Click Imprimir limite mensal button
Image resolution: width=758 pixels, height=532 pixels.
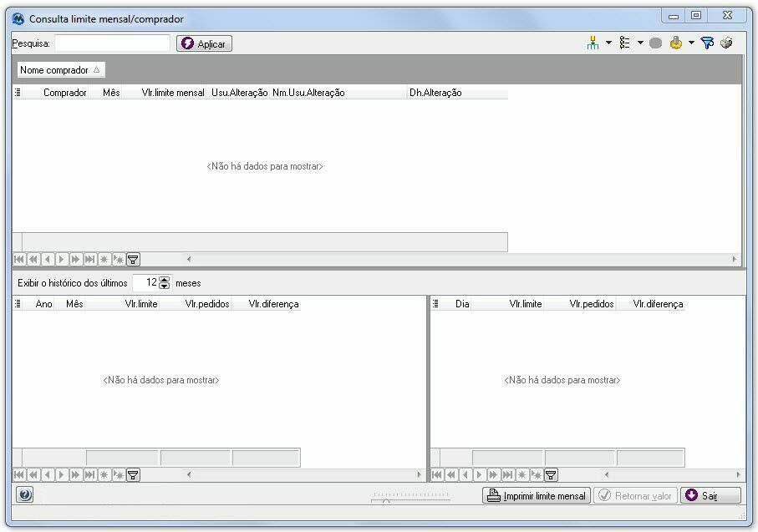click(536, 495)
